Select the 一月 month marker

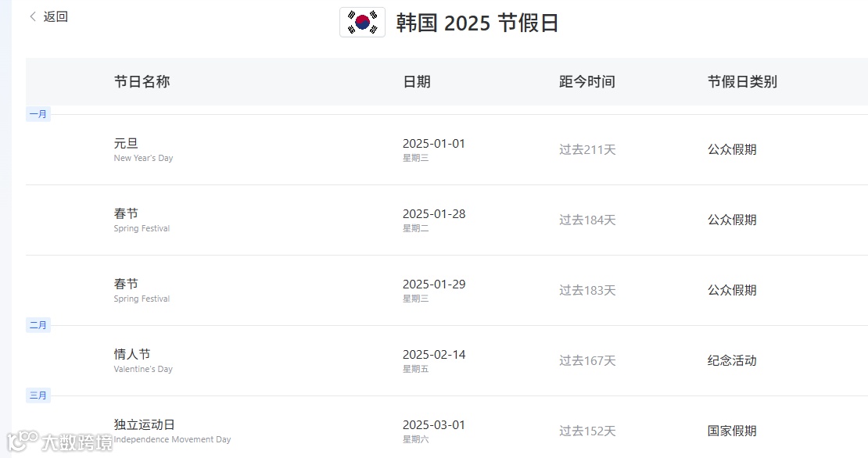pos(38,114)
